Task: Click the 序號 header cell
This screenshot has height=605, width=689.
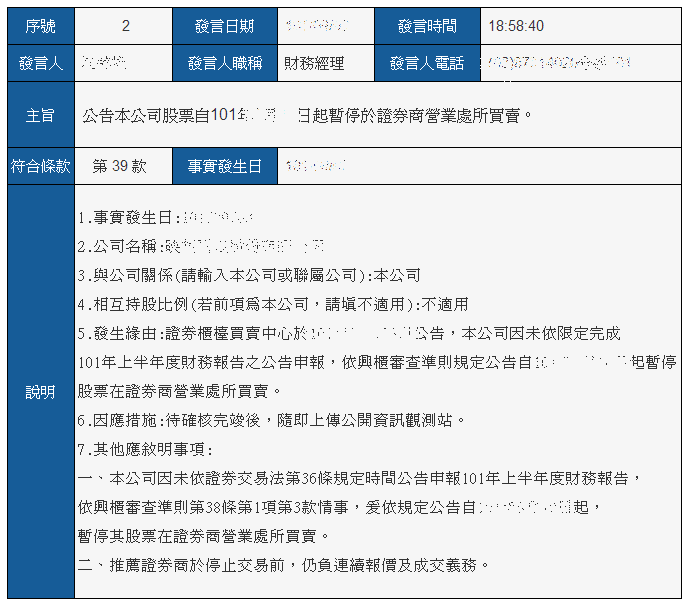Action: click(x=41, y=26)
